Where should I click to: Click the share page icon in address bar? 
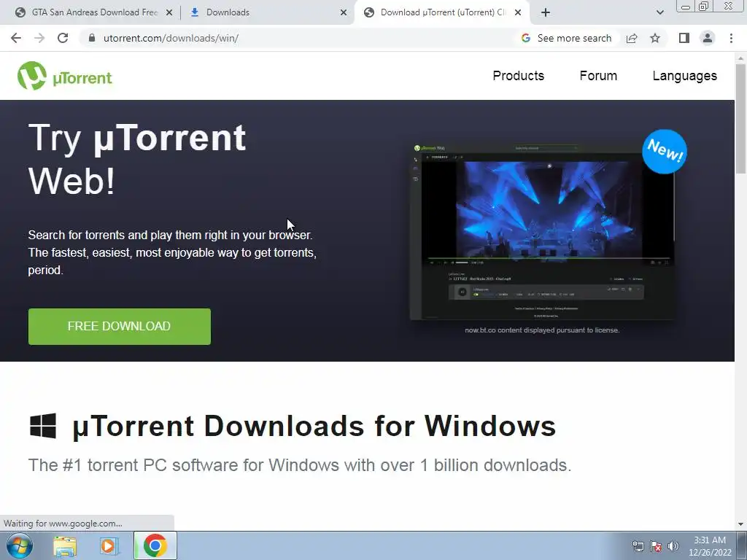pos(632,38)
